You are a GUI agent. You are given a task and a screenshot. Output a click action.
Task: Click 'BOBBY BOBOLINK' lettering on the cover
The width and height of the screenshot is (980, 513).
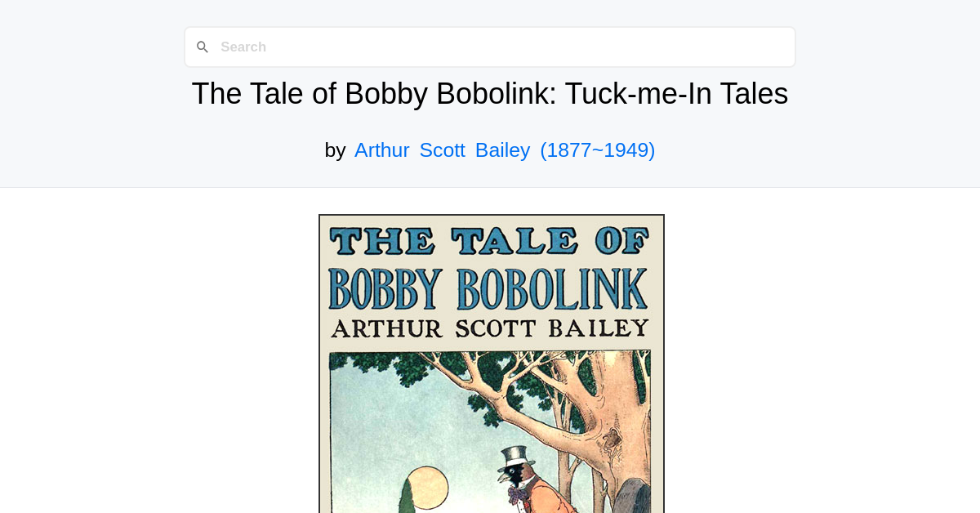[x=491, y=288]
